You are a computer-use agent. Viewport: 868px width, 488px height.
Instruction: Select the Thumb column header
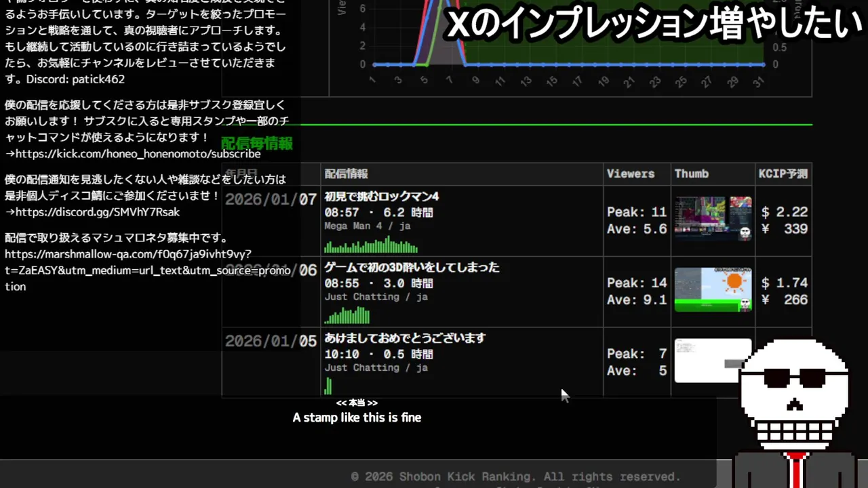[x=691, y=174]
